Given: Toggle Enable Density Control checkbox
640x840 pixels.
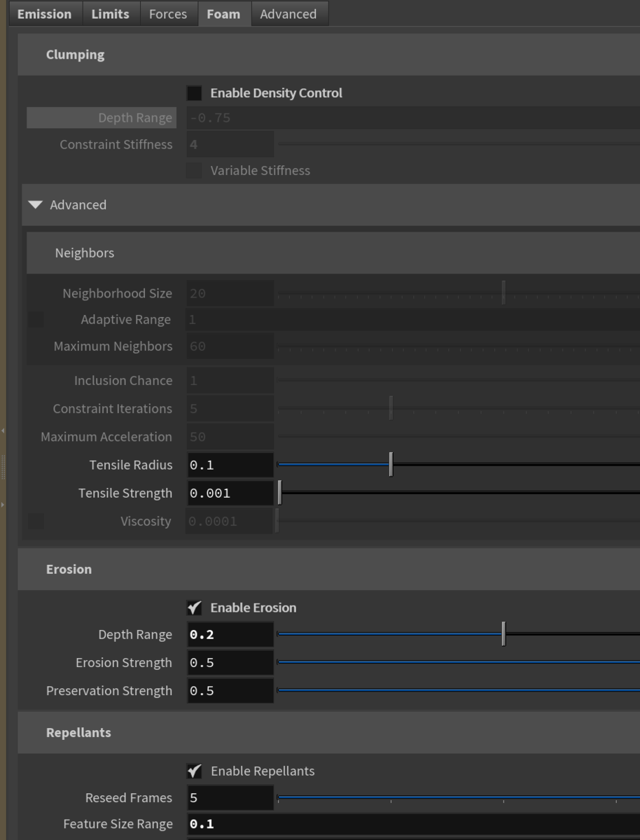Looking at the screenshot, I should coord(194,93).
